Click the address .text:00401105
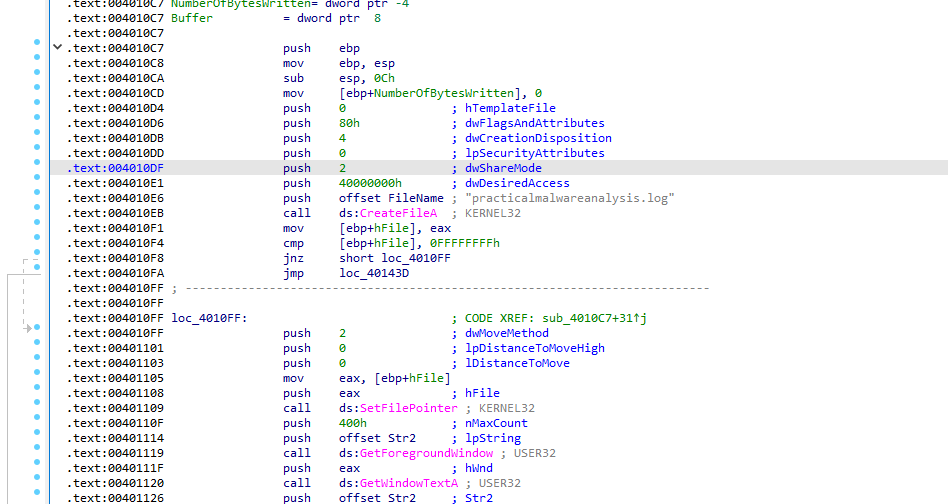Viewport: 948px width, 504px height. [x=115, y=378]
